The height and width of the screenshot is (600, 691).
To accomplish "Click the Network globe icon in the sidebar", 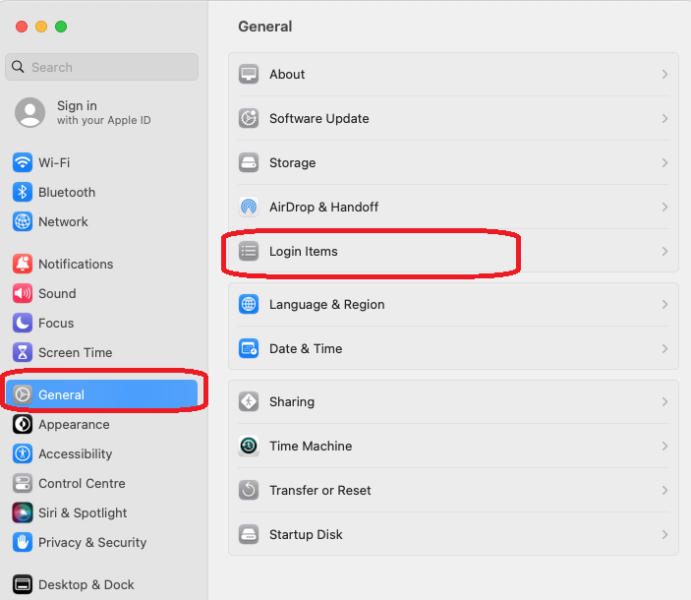I will 22,222.
